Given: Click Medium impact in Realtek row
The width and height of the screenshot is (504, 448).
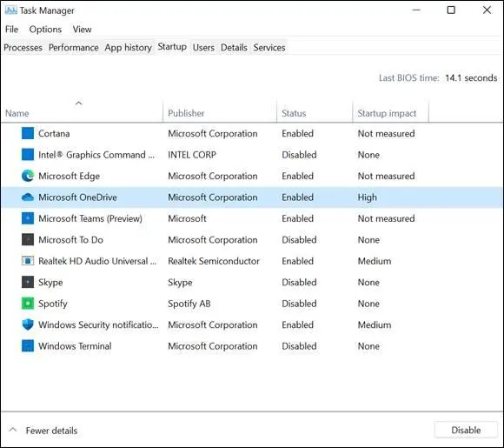Looking at the screenshot, I should click(x=375, y=261).
